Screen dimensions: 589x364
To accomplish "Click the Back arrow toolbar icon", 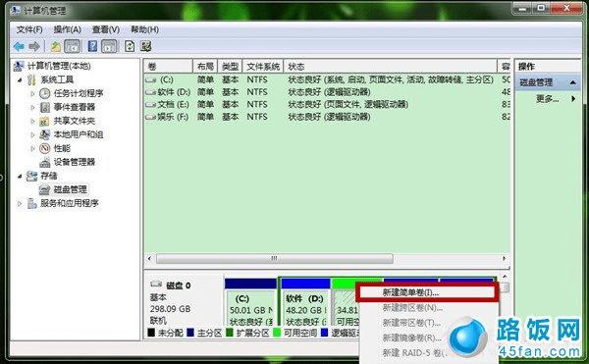I will (19, 46).
